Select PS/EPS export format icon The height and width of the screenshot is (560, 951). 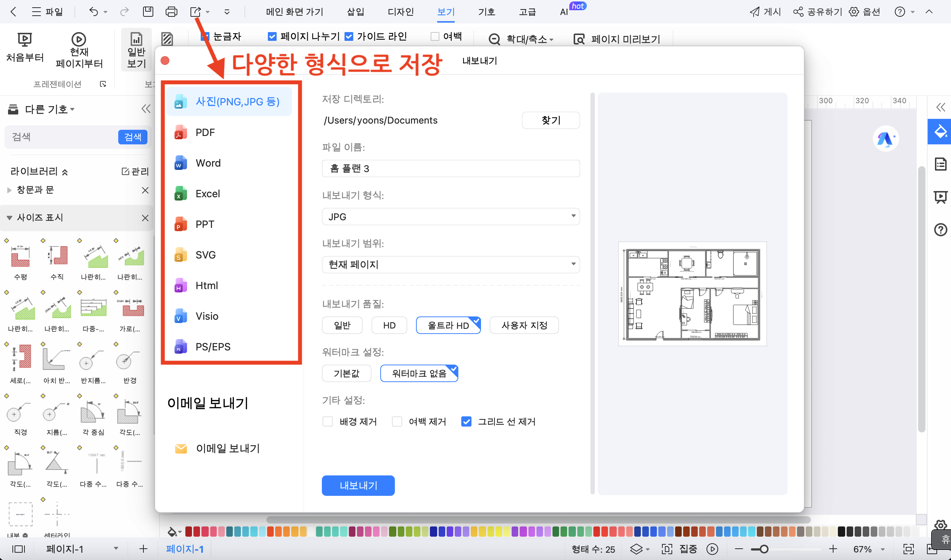pos(180,347)
